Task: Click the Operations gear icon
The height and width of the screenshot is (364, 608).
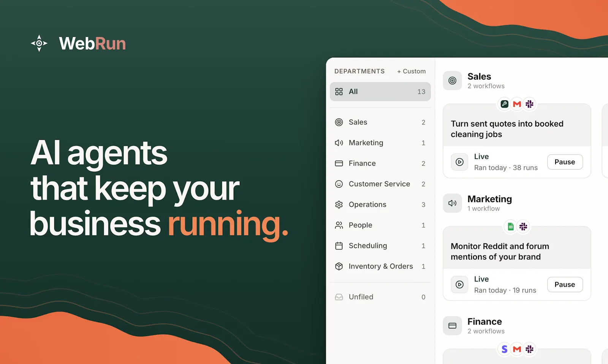Action: point(339,204)
